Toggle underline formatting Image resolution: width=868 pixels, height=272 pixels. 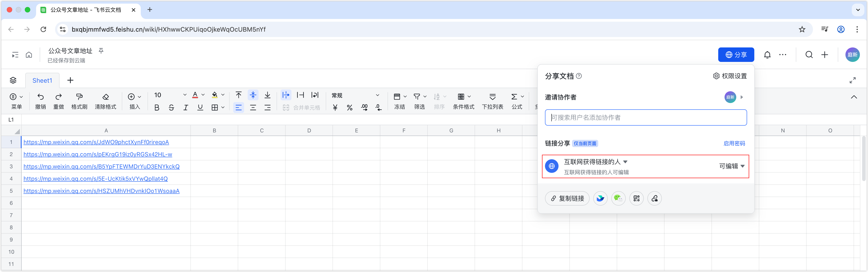200,108
